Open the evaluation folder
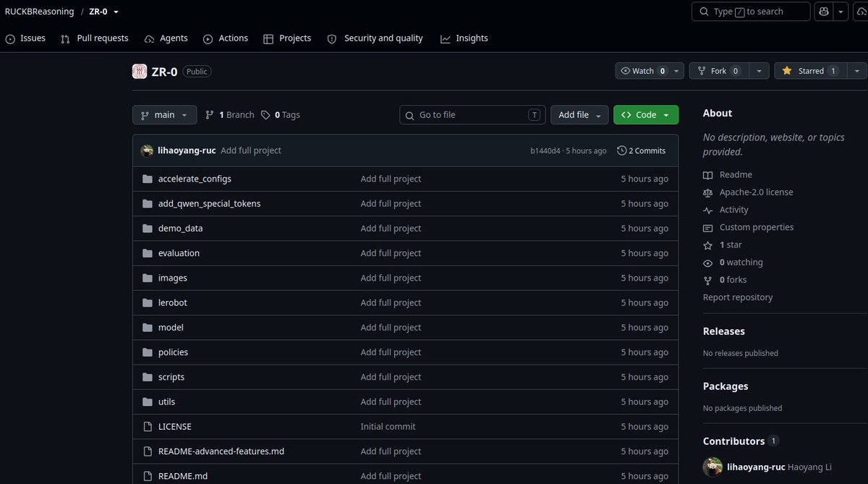Image resolution: width=868 pixels, height=484 pixels. tap(179, 253)
